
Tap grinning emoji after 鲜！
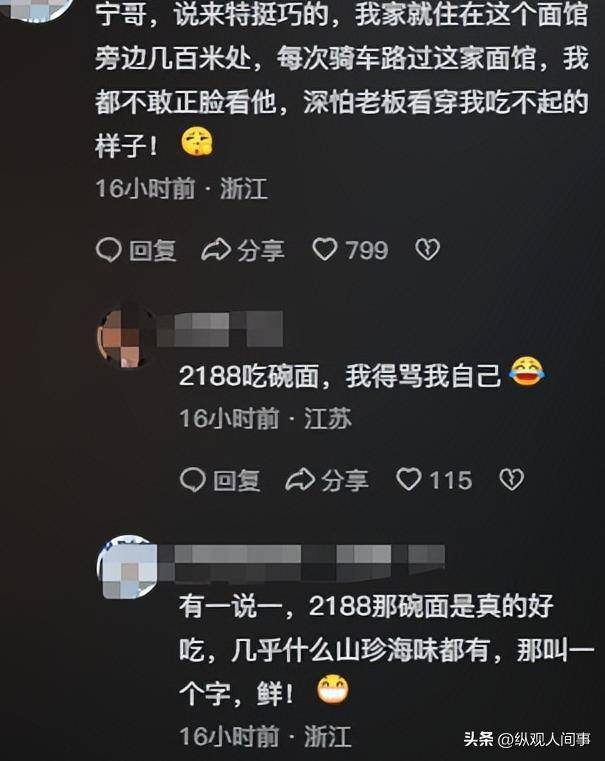tap(333, 690)
